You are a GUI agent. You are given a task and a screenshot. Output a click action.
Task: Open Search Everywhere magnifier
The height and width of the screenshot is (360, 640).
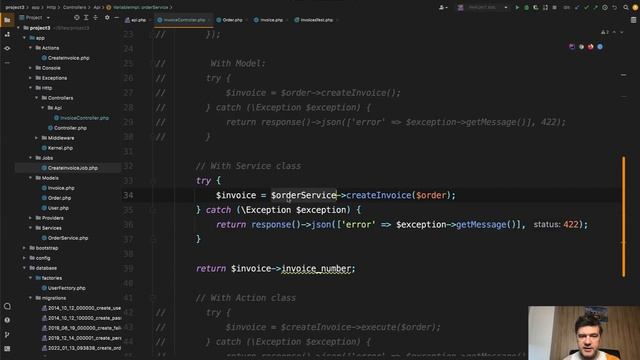(x=626, y=7)
